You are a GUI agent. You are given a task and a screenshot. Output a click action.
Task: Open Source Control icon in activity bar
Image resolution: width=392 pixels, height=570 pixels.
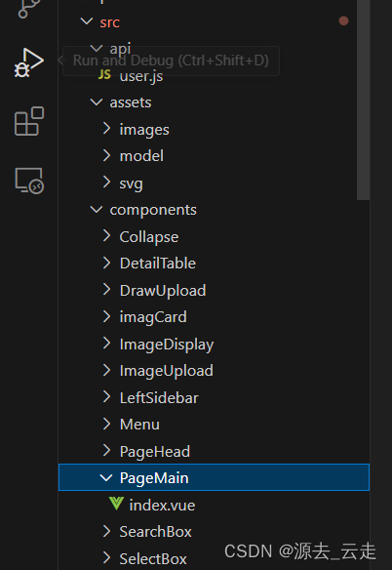pyautogui.click(x=28, y=8)
